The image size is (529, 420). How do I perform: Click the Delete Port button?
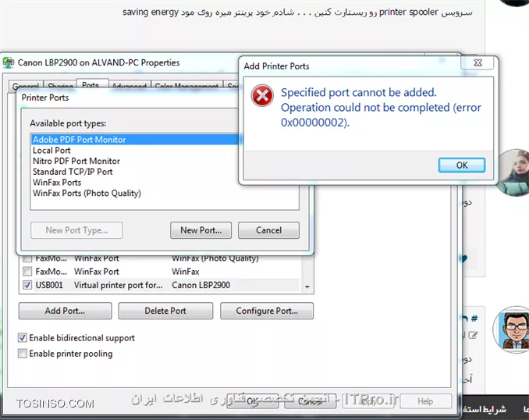coord(165,311)
